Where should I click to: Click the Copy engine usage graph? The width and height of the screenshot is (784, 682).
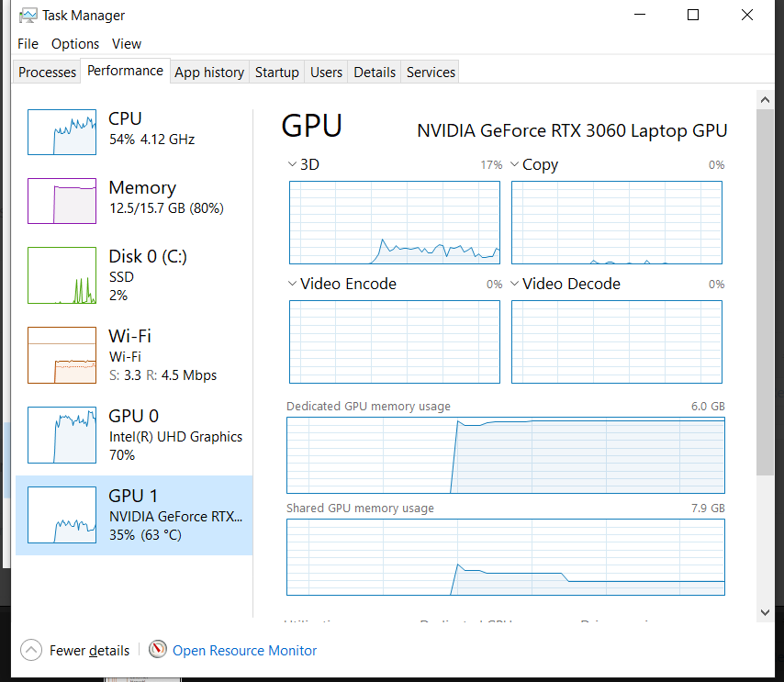coord(617,222)
